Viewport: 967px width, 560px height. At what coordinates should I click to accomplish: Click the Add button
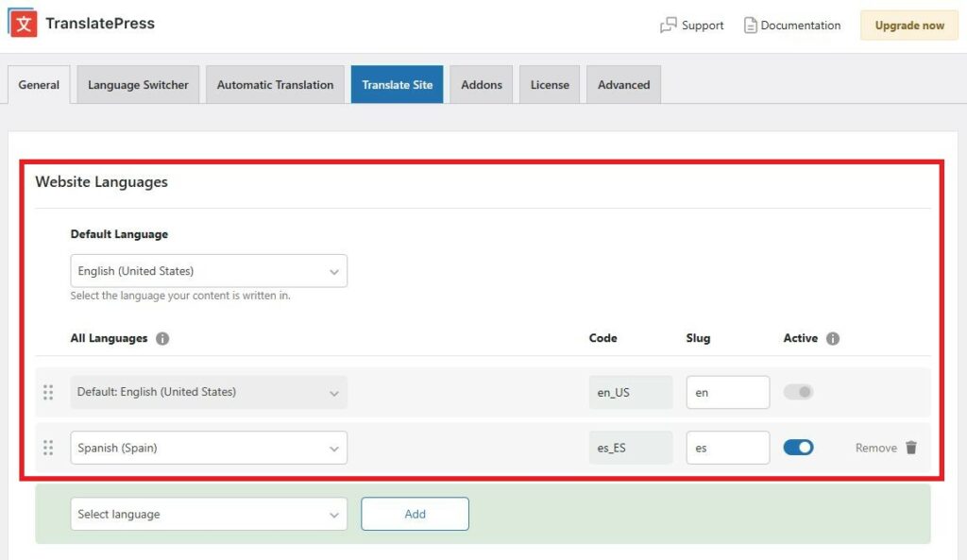415,514
